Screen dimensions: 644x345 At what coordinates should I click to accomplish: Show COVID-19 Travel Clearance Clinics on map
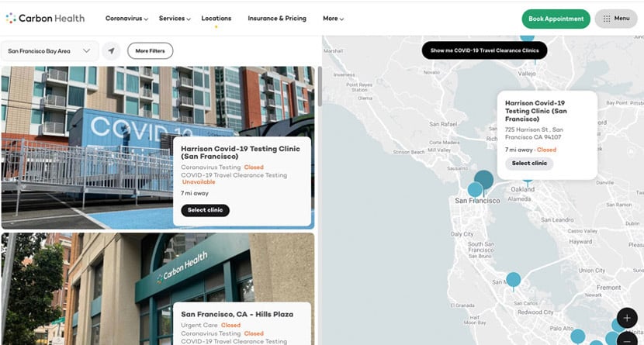click(484, 50)
